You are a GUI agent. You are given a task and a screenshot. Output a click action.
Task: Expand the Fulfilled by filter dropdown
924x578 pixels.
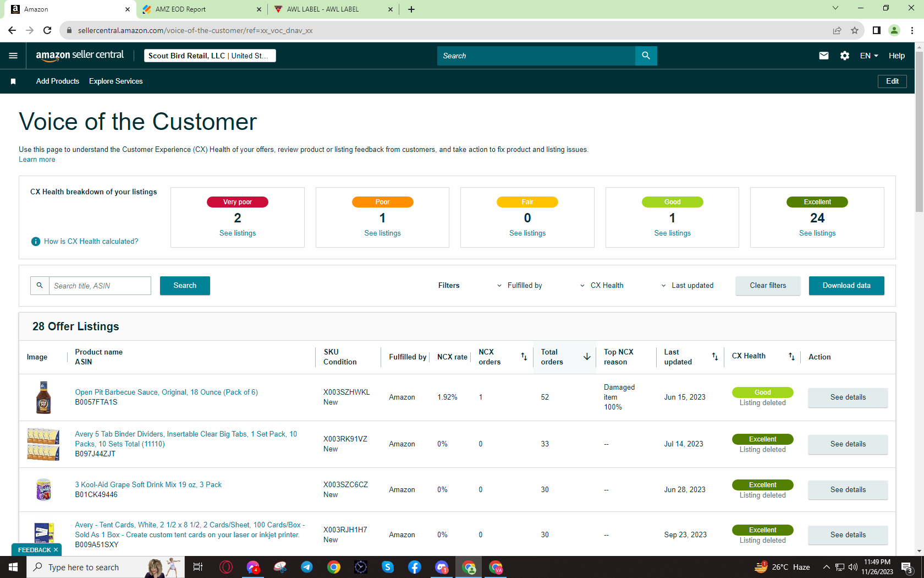point(519,286)
